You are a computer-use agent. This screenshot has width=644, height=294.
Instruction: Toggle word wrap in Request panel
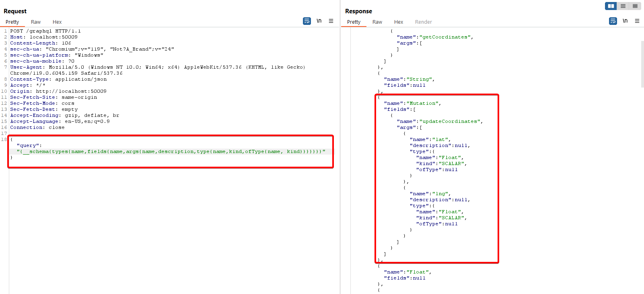click(307, 21)
